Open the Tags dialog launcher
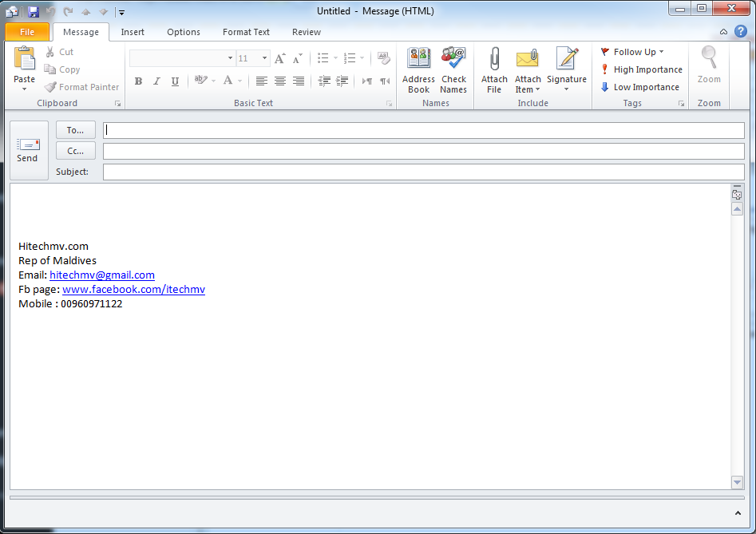 (x=681, y=104)
